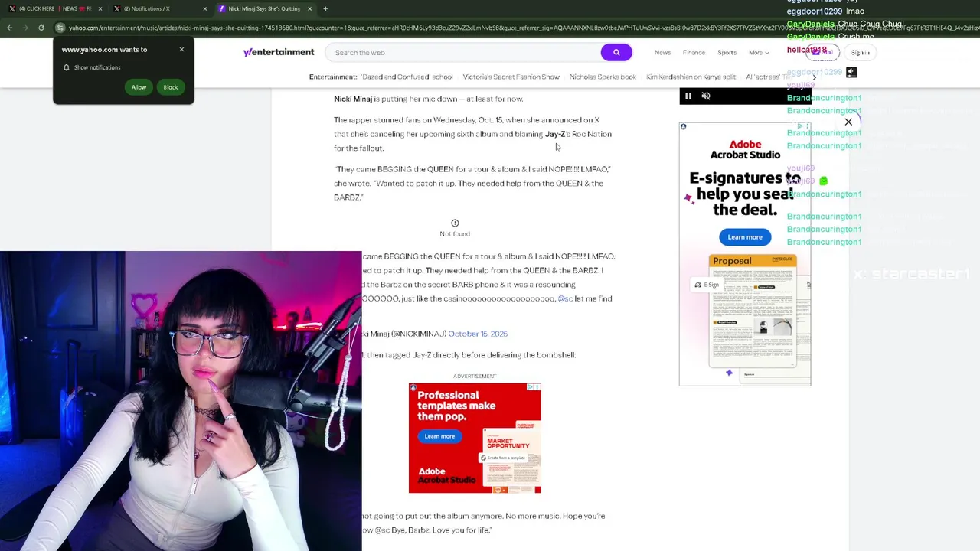Click the streamer webcam overlay
The width and height of the screenshot is (980, 551).
point(181,401)
